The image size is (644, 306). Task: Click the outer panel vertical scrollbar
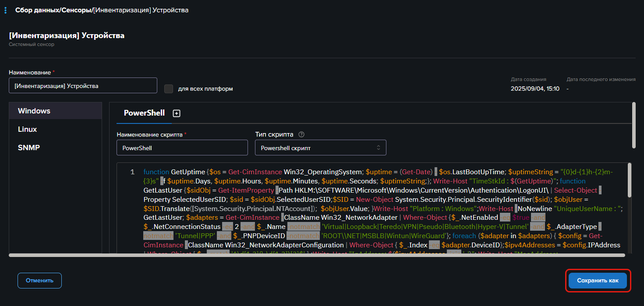click(634, 125)
